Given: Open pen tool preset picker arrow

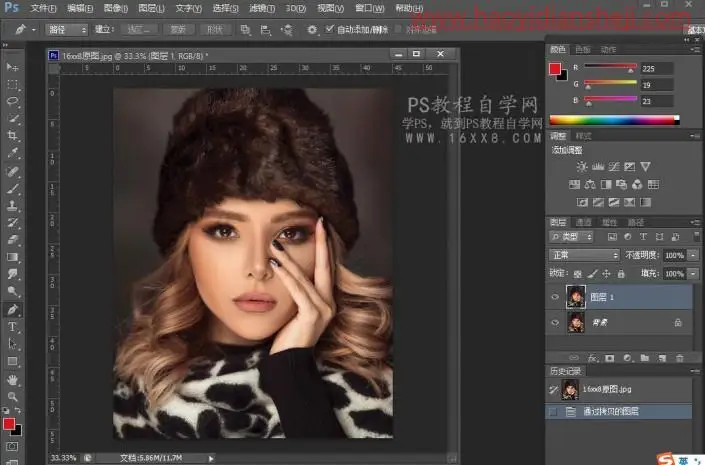Looking at the screenshot, I should (x=34, y=30).
